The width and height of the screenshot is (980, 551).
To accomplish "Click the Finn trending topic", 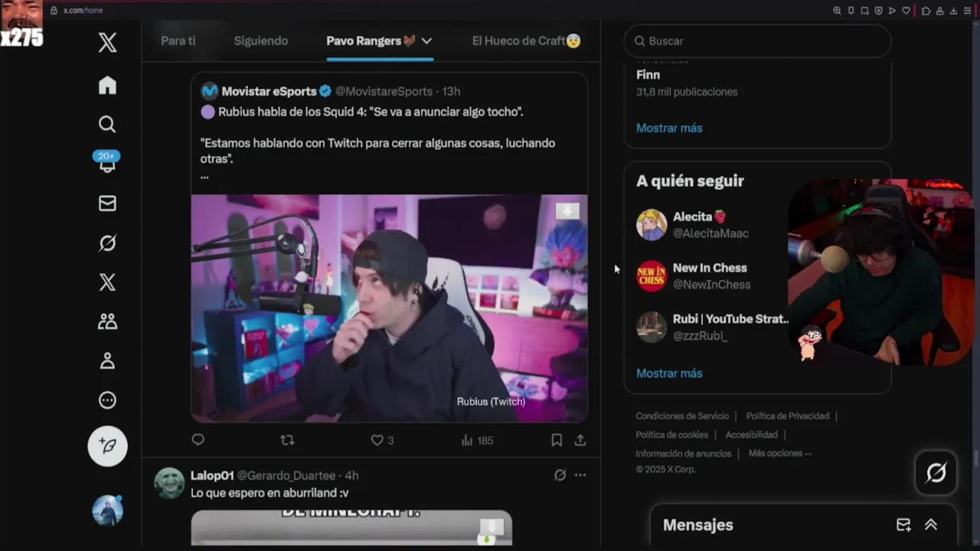I will (648, 75).
